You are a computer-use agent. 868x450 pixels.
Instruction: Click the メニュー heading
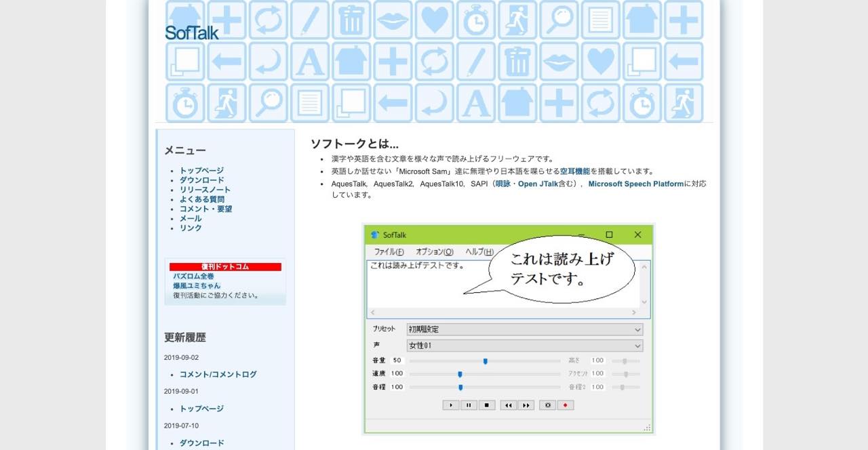click(x=184, y=150)
